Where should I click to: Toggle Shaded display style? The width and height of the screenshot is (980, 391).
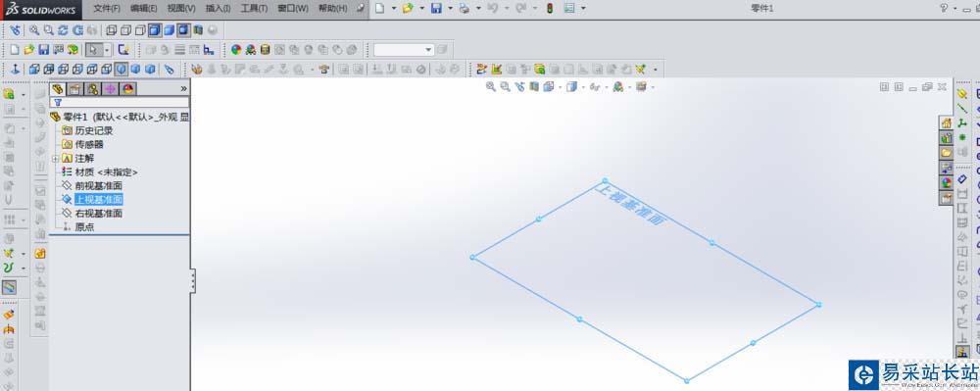[169, 30]
